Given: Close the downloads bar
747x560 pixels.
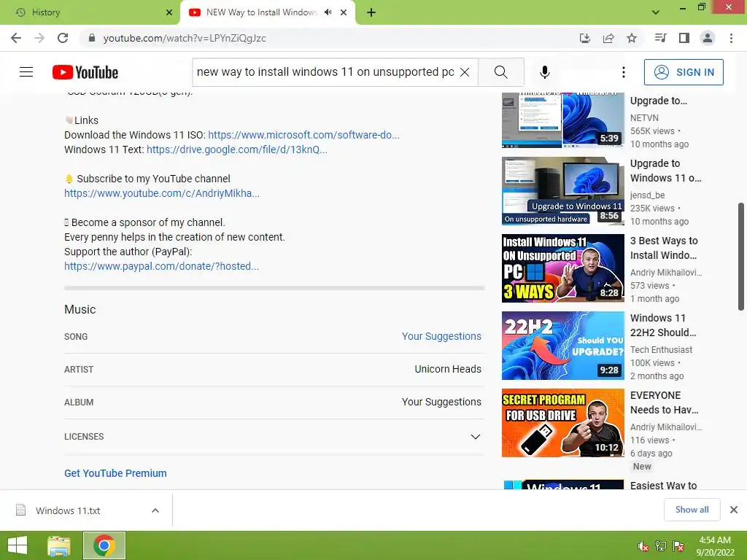Looking at the screenshot, I should [734, 510].
